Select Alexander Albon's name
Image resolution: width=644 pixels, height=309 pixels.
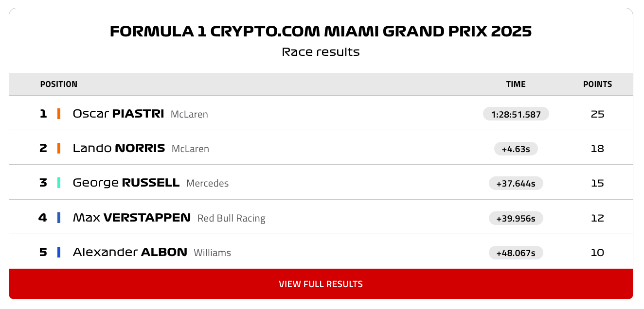pos(130,252)
